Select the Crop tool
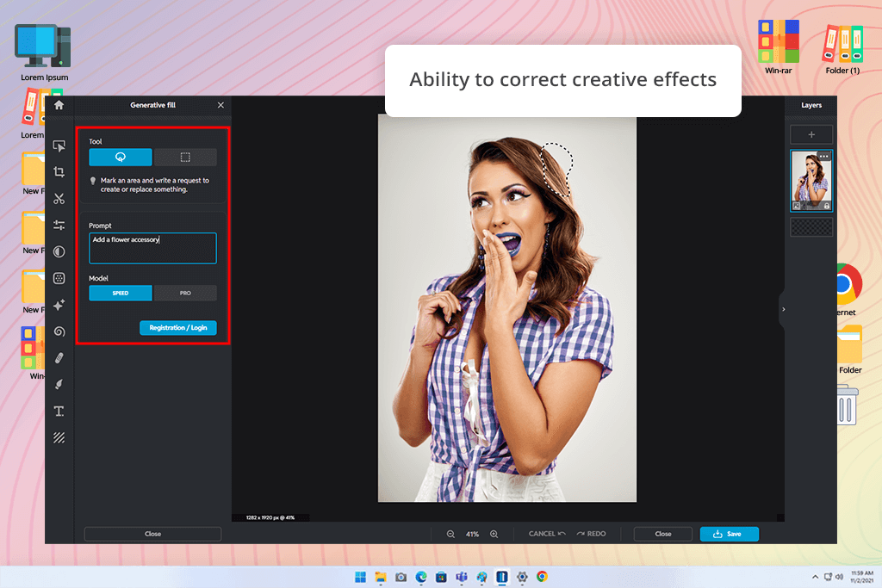882x588 pixels. tap(59, 172)
